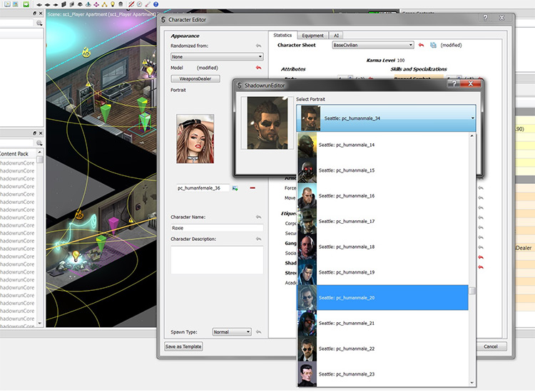Revert the Model field with the red arrow
Image resolution: width=535 pixels, height=392 pixels.
click(x=259, y=68)
